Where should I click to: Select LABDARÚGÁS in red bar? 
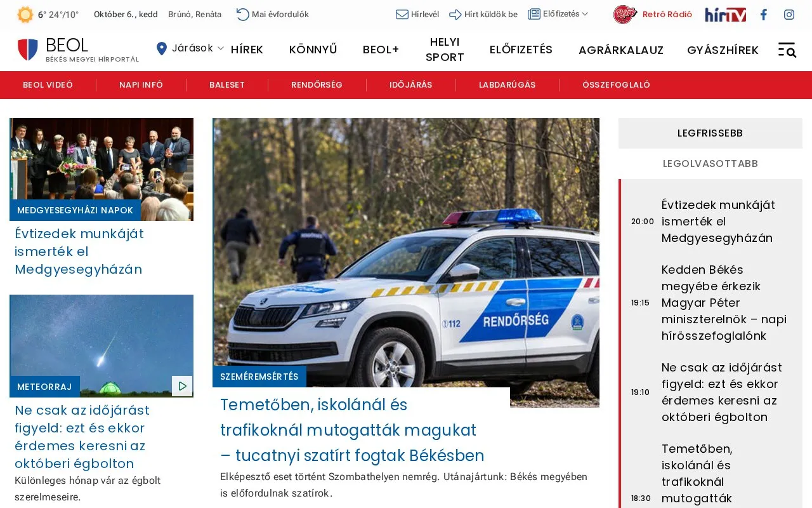click(507, 85)
